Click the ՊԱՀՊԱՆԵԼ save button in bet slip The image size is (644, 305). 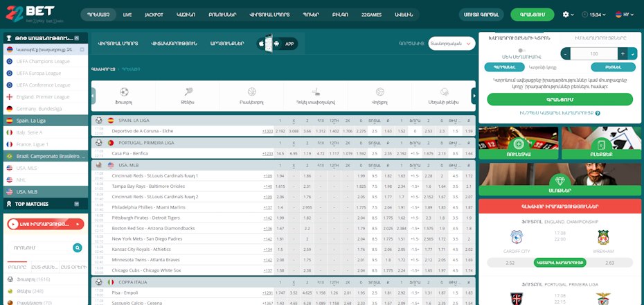click(504, 67)
